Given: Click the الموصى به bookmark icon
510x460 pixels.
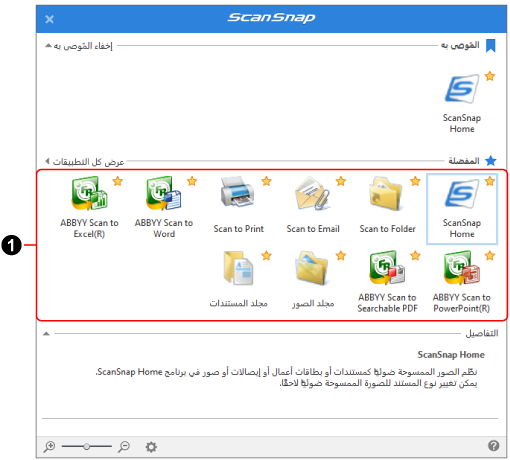Looking at the screenshot, I should click(490, 46).
